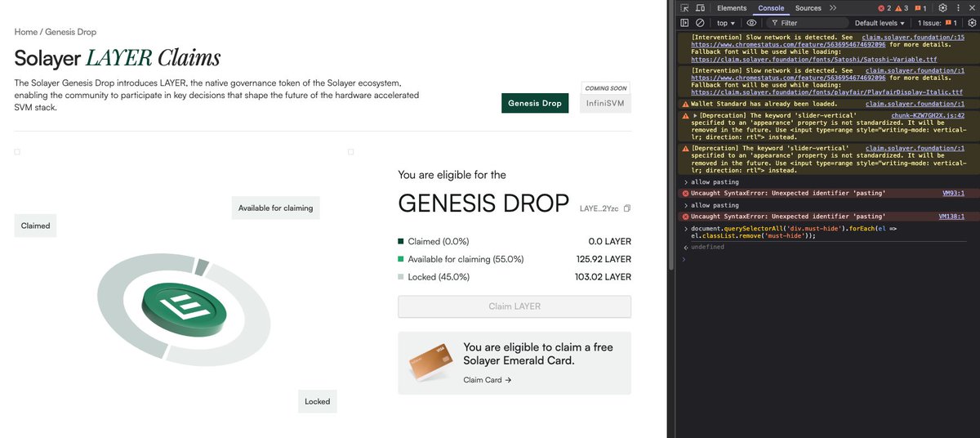Click the gray Locked legend swatch
This screenshot has width=980, height=438.
(401, 277)
